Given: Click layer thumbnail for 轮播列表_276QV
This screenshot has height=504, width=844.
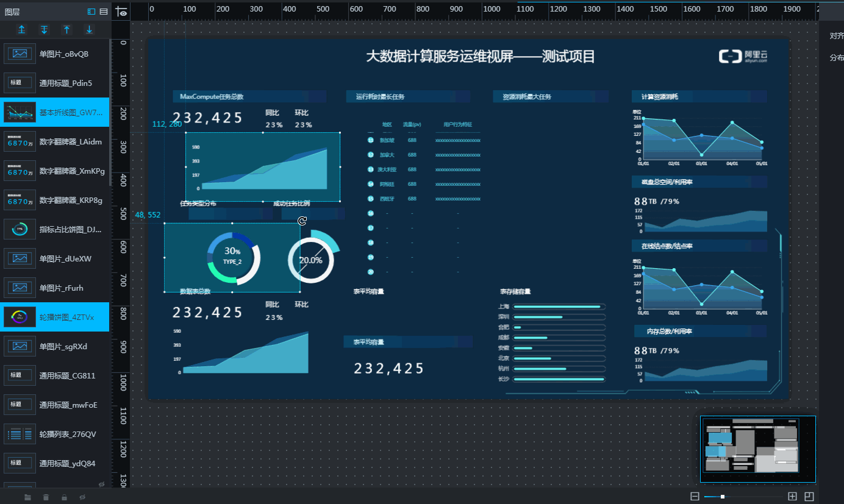Looking at the screenshot, I should tap(20, 434).
